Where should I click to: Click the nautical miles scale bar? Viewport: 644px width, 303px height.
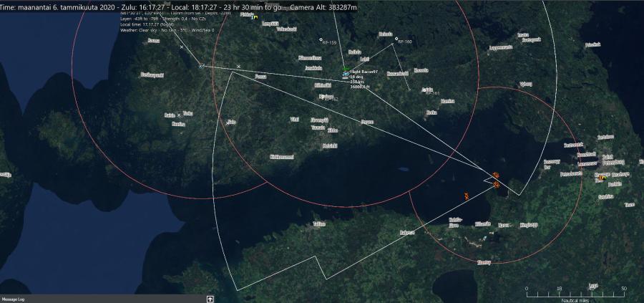(x=575, y=293)
